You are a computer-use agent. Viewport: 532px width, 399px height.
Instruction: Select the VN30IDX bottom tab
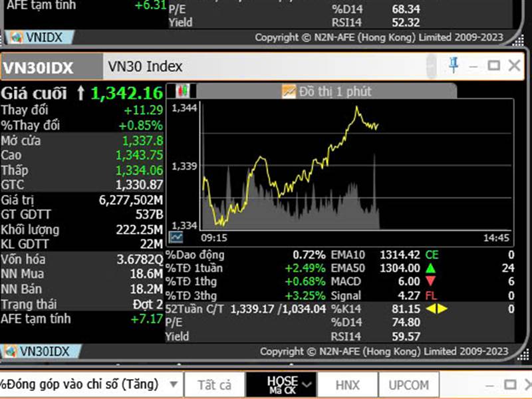pos(41,352)
